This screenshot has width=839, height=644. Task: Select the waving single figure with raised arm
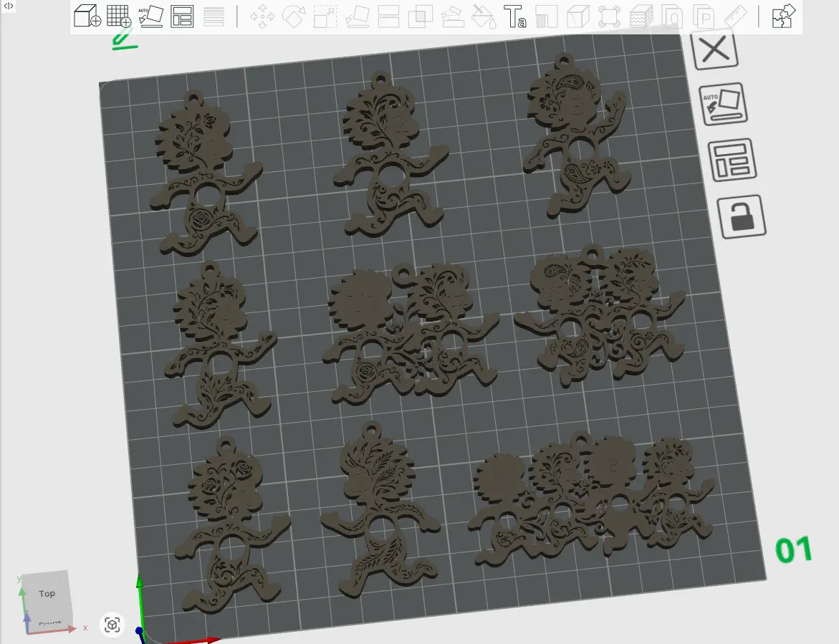pyautogui.click(x=575, y=135)
